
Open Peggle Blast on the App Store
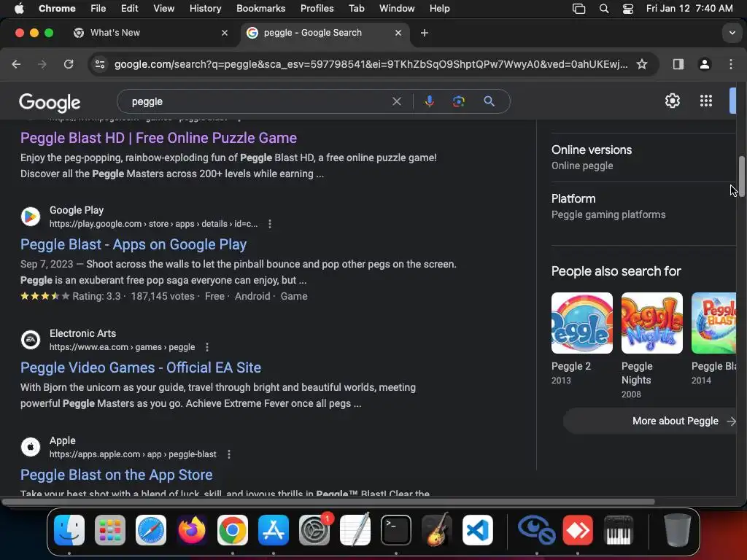(x=116, y=475)
